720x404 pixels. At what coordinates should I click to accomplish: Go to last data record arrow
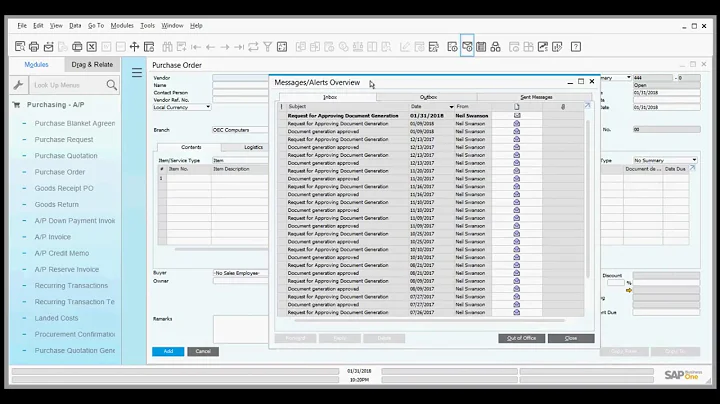pyautogui.click(x=239, y=47)
